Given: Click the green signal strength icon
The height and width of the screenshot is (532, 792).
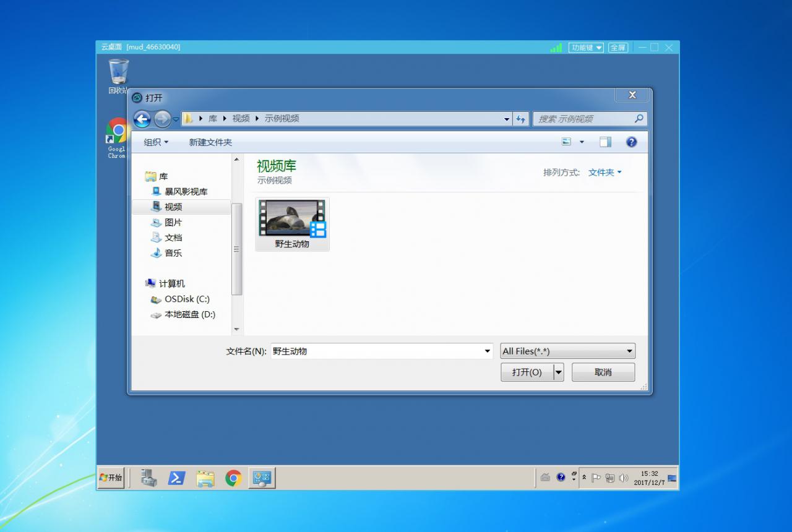Looking at the screenshot, I should (x=556, y=48).
